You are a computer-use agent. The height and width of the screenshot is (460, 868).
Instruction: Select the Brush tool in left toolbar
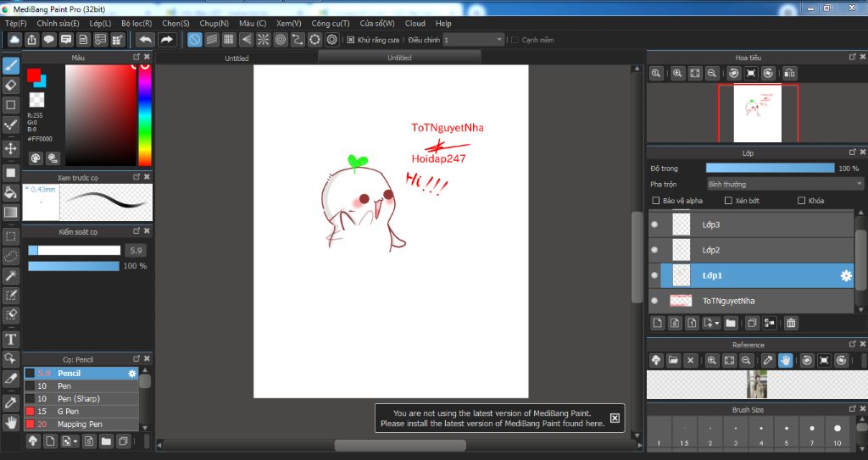(x=10, y=66)
